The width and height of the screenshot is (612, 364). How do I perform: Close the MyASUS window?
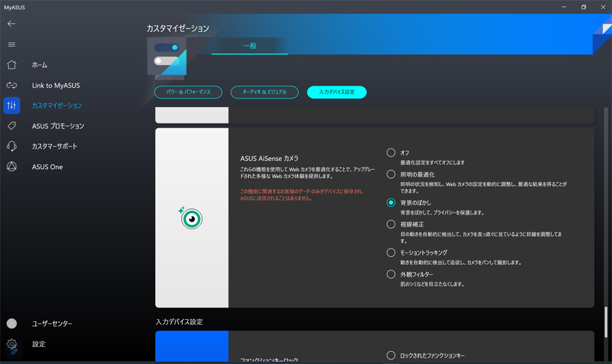603,7
